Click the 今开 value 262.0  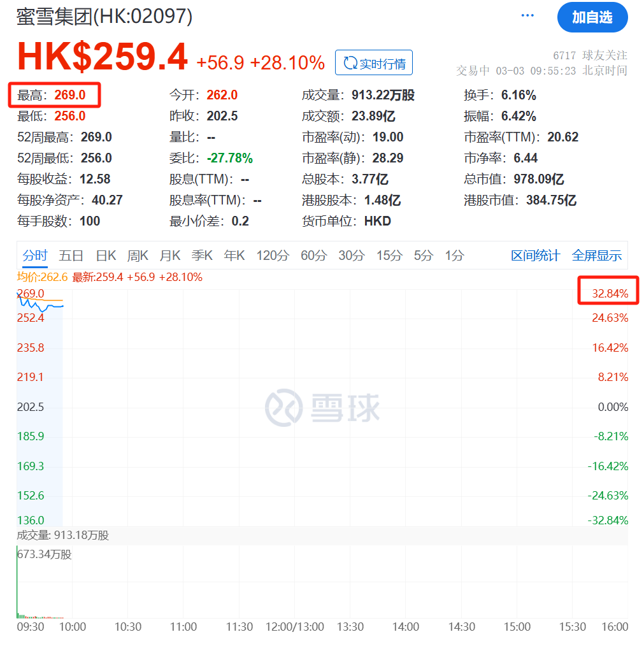coord(222,95)
